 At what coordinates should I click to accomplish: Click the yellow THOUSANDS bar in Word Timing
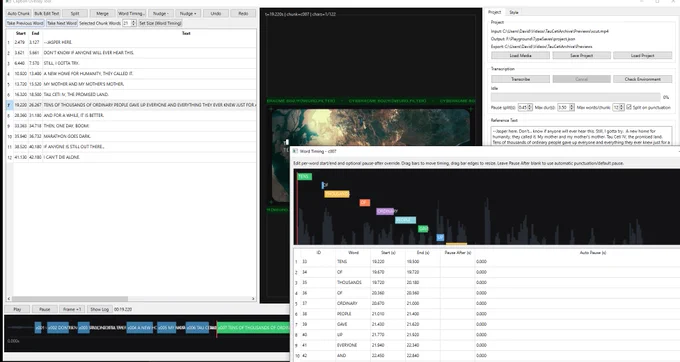337,194
